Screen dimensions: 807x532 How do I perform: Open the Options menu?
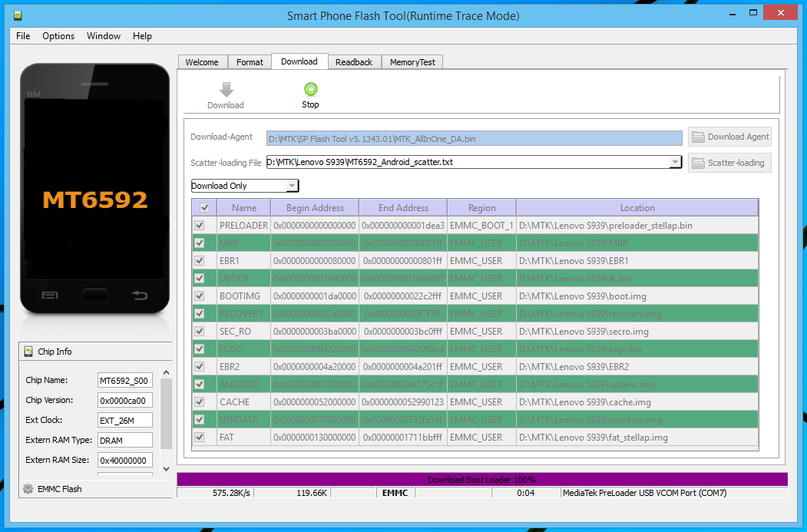[x=58, y=36]
